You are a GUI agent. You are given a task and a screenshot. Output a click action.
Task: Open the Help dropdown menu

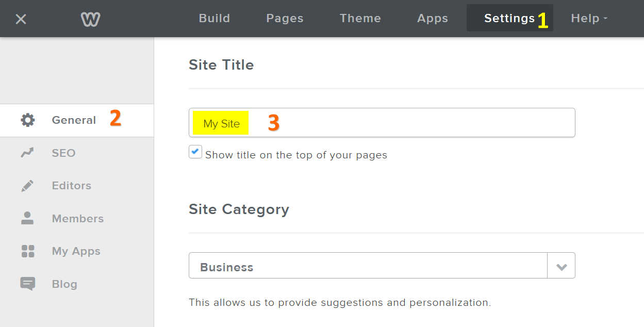point(589,19)
